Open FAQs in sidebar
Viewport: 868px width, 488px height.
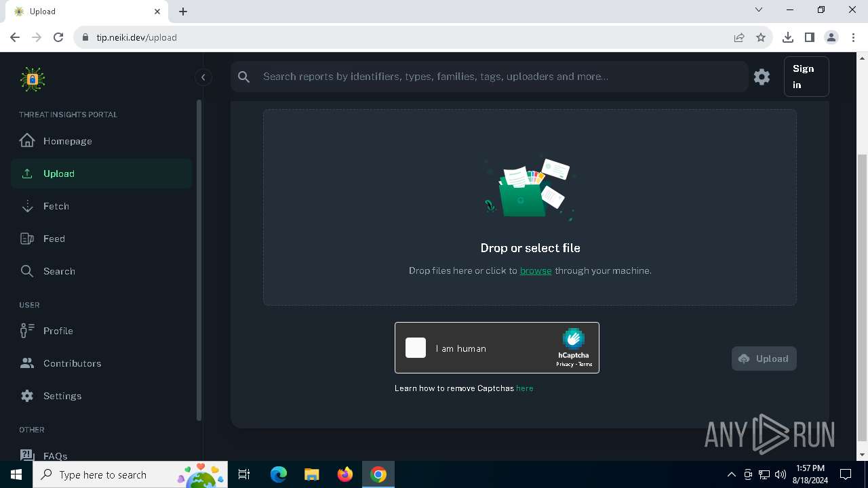click(102, 455)
